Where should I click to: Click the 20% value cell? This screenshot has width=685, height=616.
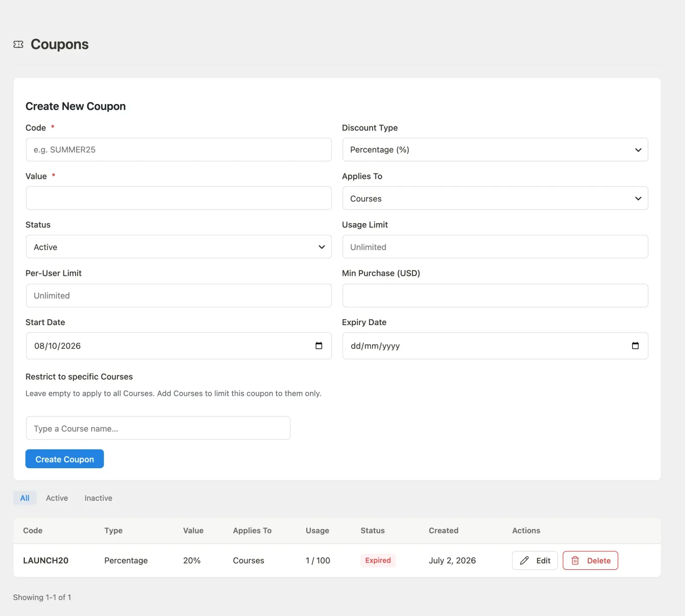pyautogui.click(x=192, y=560)
